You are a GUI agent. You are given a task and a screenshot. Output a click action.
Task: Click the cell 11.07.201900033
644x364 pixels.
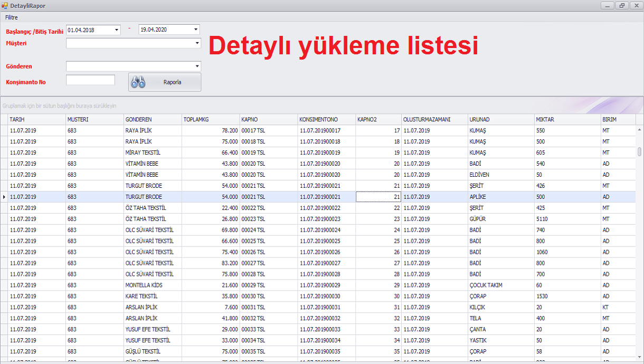click(327, 330)
